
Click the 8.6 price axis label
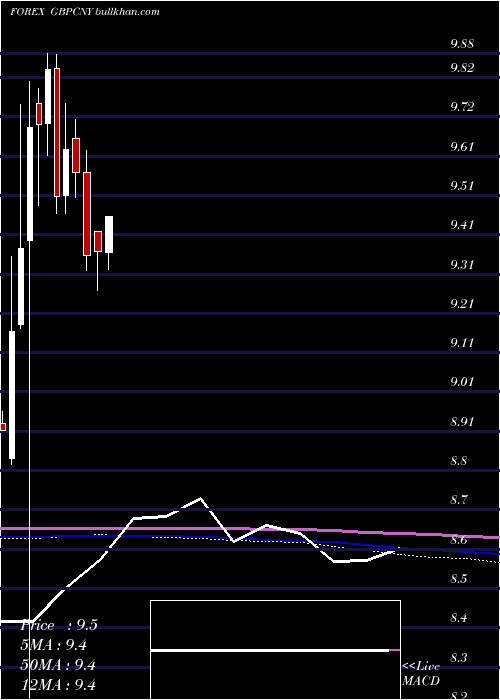[458, 540]
